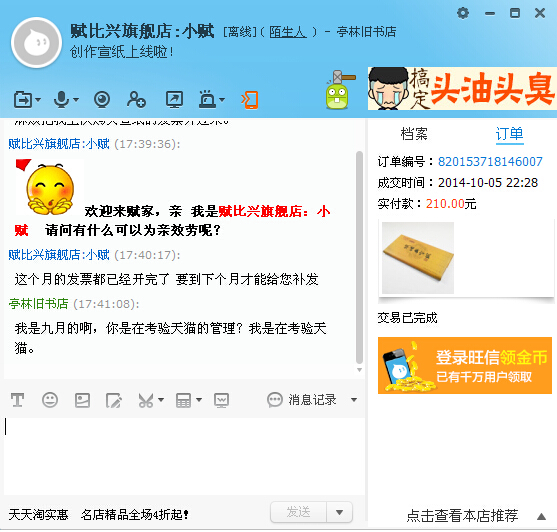Expand the 消息记录 dropdown arrow

[x=354, y=400]
